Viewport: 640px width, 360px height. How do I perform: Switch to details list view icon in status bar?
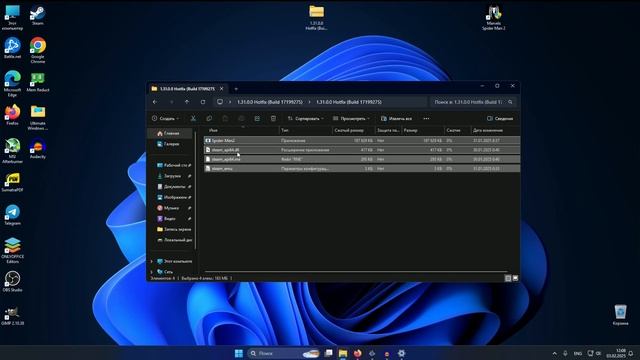[x=508, y=278]
